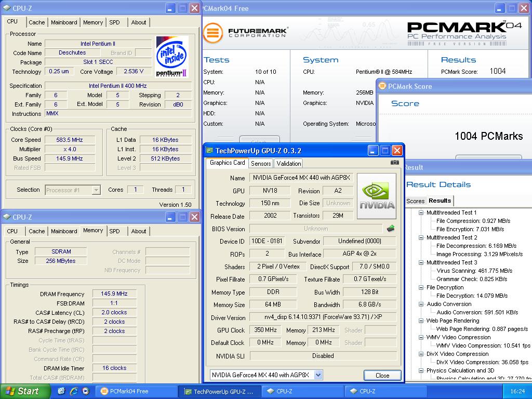532x399 pixels.
Task: Open desktop icon in quick launch bar
Action: coord(61,391)
